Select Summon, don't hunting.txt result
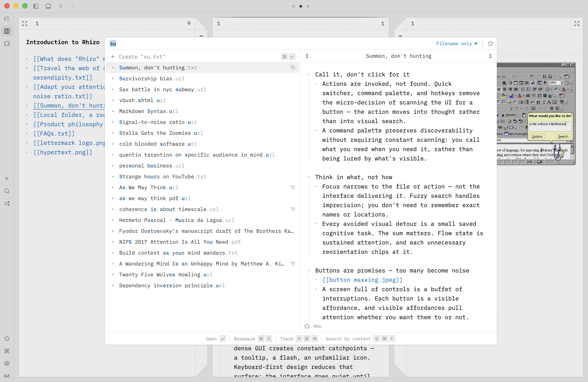This screenshot has width=588, height=382. (x=203, y=68)
